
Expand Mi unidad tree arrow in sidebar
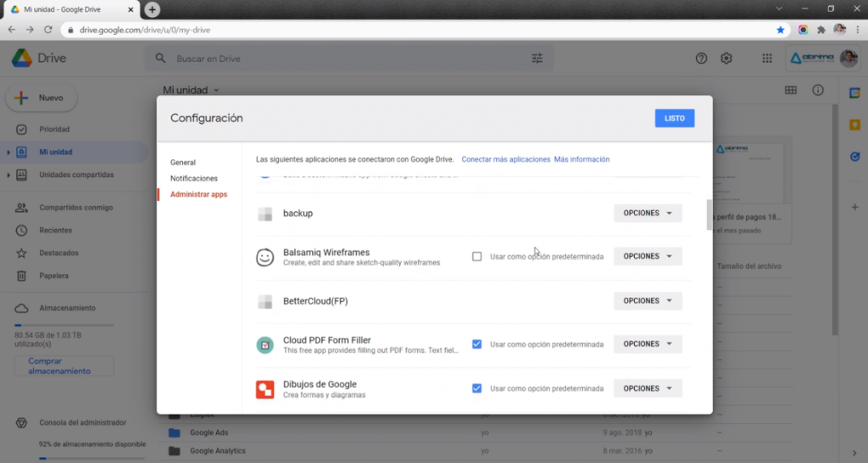[x=8, y=153]
